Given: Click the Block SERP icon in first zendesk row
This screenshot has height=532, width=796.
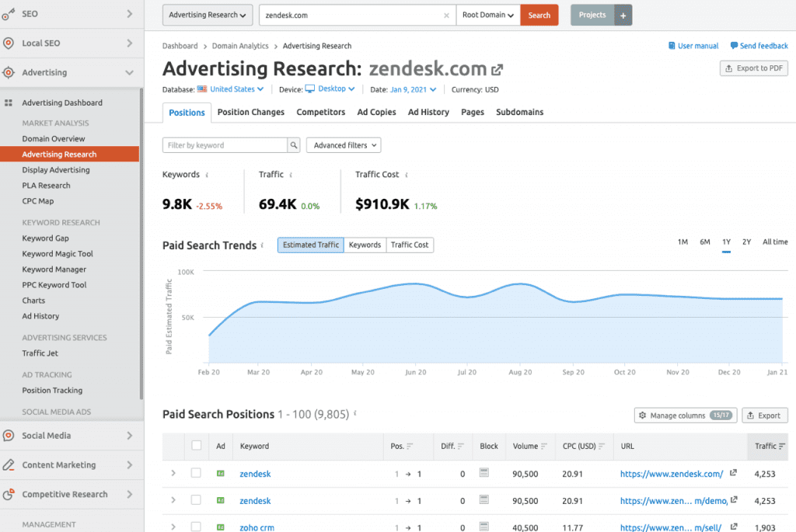Looking at the screenshot, I should [484, 473].
